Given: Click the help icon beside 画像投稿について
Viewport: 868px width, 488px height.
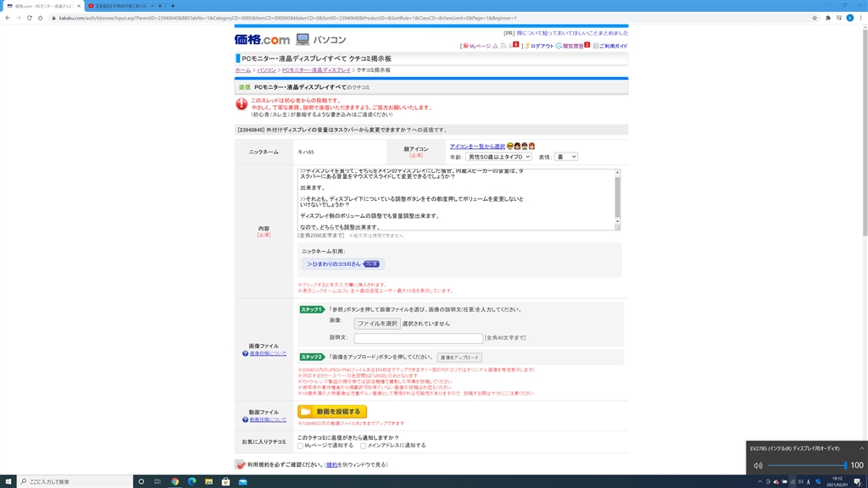Looking at the screenshot, I should tap(245, 353).
